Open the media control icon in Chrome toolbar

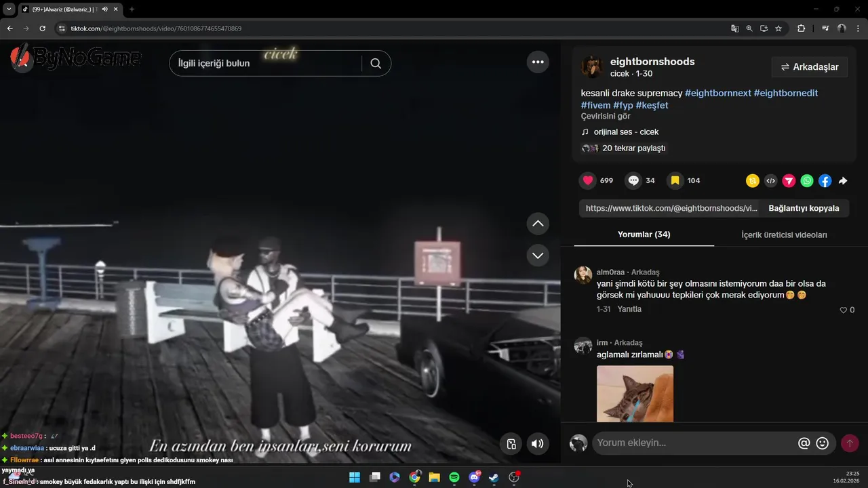(825, 28)
